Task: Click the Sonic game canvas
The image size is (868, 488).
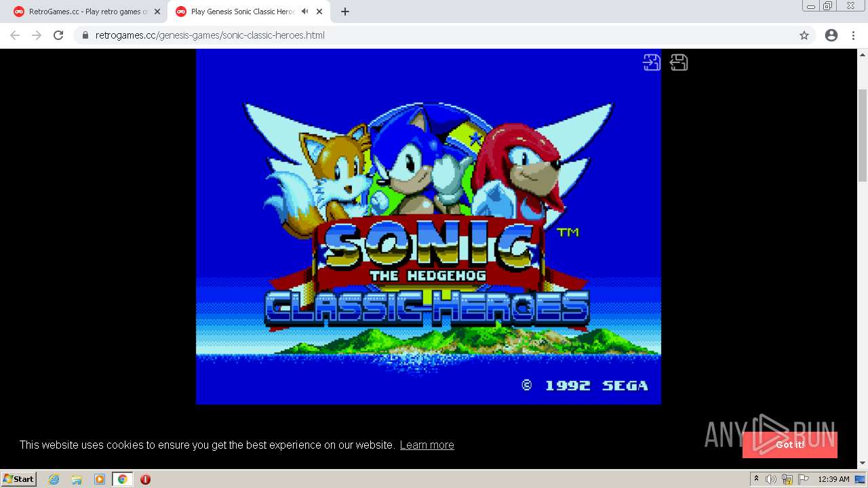Action: 429,226
